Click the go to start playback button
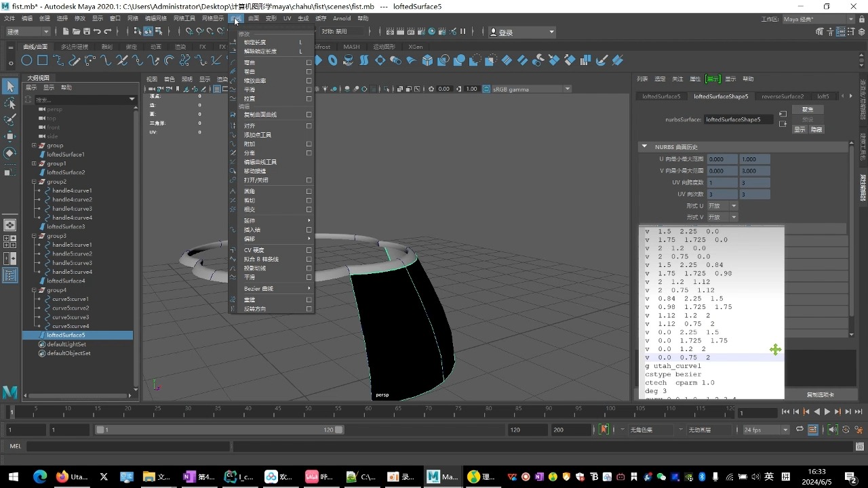 click(x=786, y=411)
